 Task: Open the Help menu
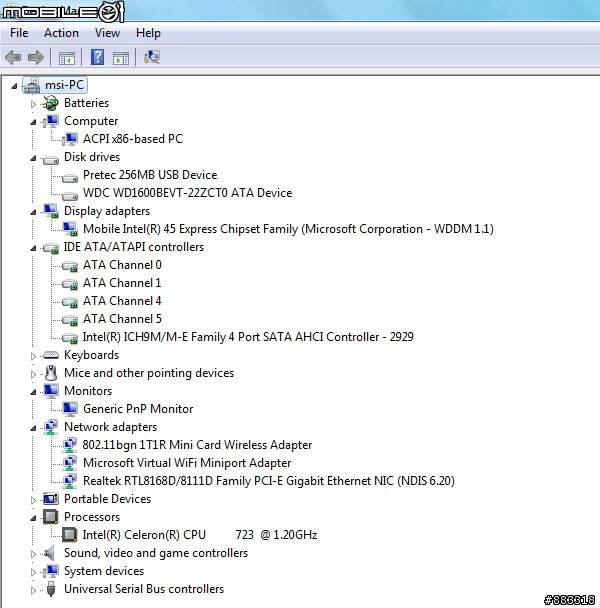coord(148,33)
